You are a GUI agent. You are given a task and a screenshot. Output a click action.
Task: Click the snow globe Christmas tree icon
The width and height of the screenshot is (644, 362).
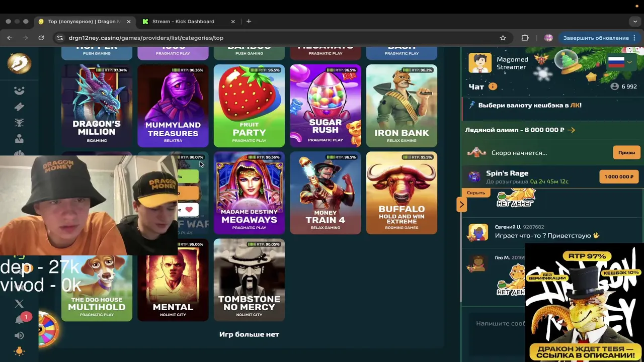click(x=566, y=61)
